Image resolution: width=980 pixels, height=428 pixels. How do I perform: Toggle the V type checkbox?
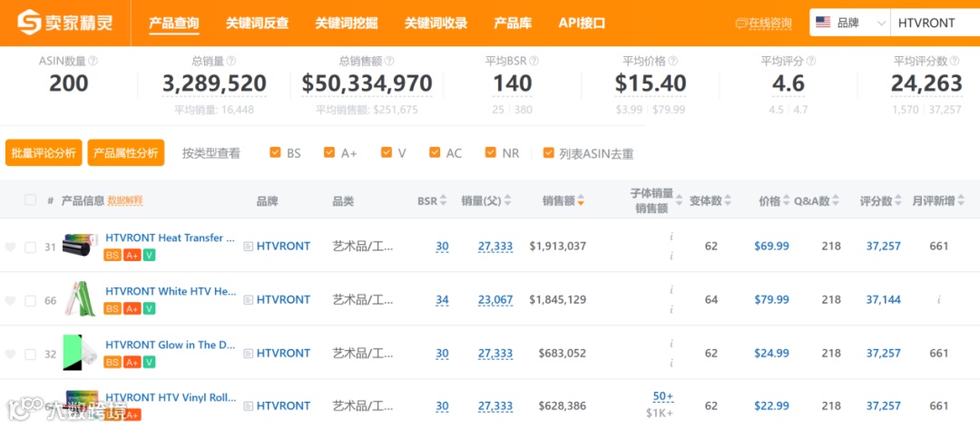(x=387, y=152)
